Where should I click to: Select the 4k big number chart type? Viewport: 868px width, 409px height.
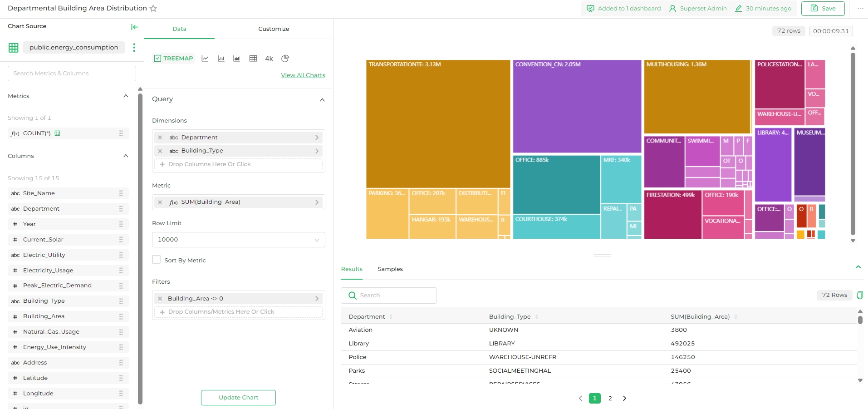[269, 59]
